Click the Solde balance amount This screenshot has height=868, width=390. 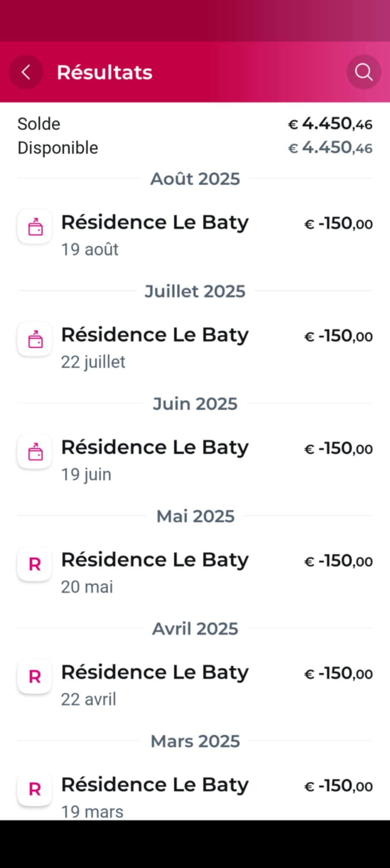tap(330, 124)
